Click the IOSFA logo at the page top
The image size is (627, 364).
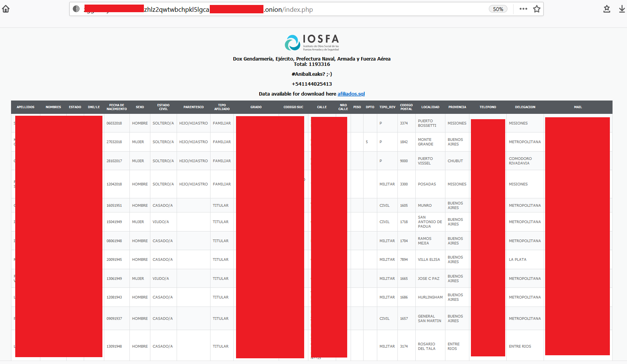(312, 43)
